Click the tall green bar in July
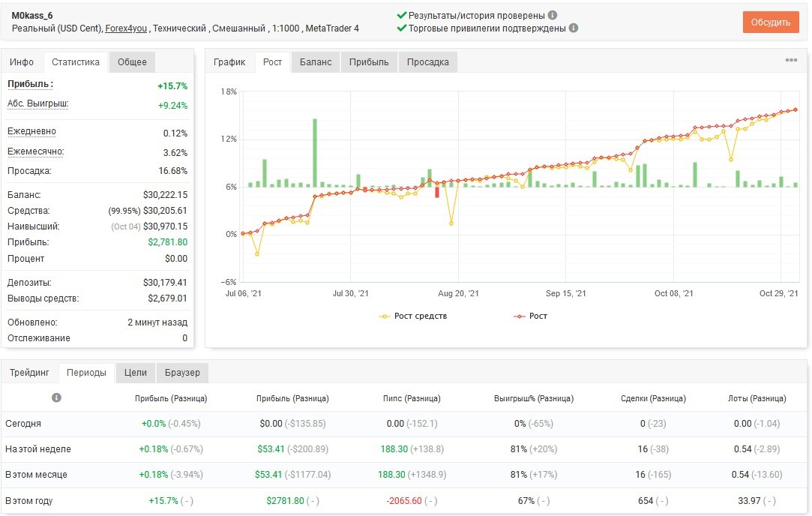The image size is (812, 516). point(315,153)
